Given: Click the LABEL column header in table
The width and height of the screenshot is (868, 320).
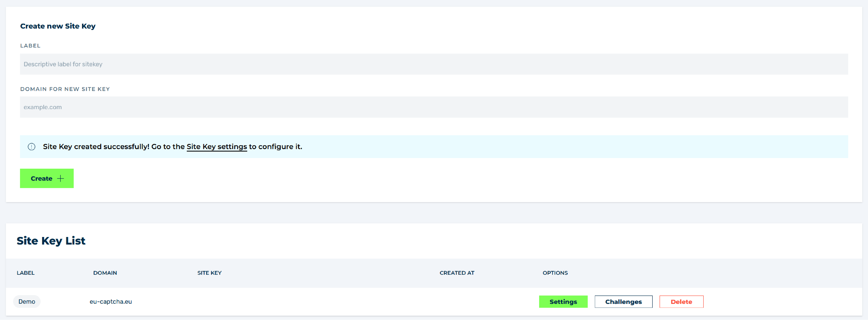Looking at the screenshot, I should click(26, 273).
